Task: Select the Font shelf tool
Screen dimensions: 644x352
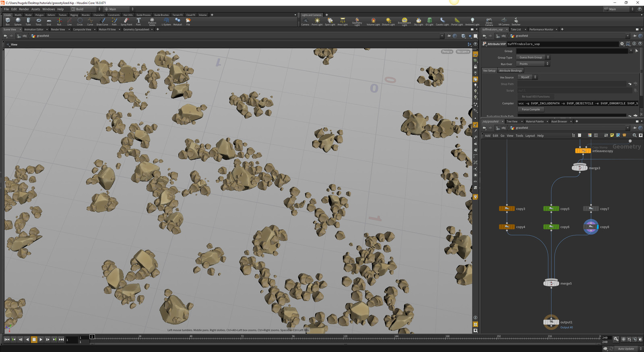Action: click(138, 21)
